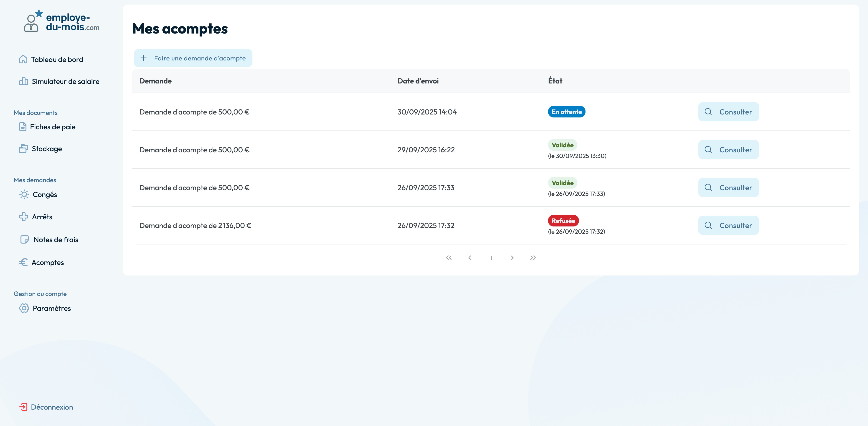Click the gear icon for Paramètres
Screen dimensions: 868x426
click(x=24, y=308)
